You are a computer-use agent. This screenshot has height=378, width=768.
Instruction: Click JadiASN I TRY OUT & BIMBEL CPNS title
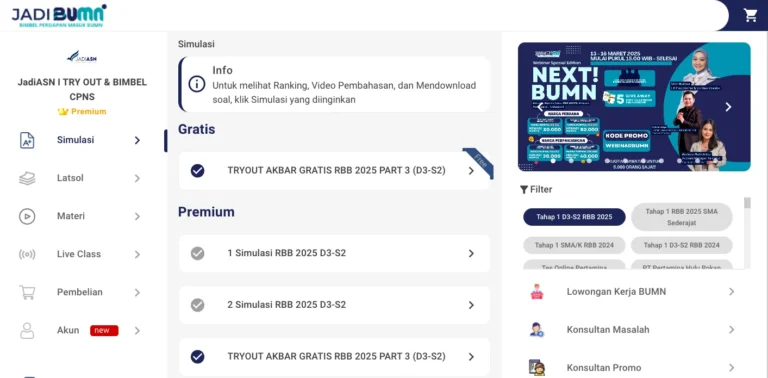(x=82, y=90)
